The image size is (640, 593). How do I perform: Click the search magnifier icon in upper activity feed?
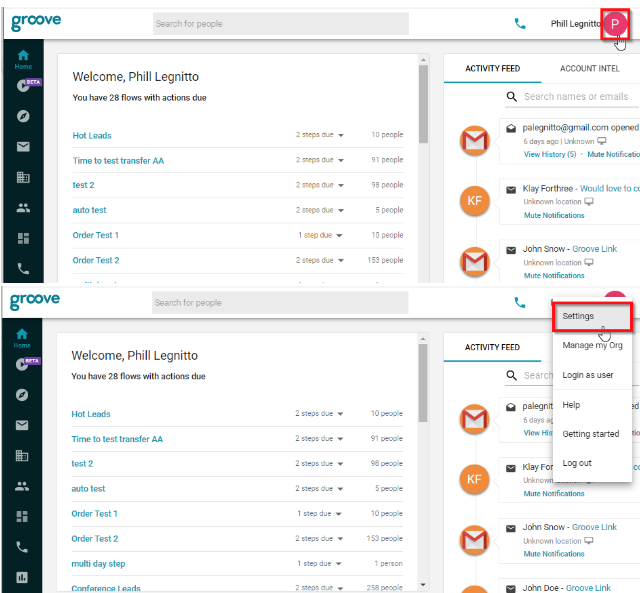[x=511, y=97]
